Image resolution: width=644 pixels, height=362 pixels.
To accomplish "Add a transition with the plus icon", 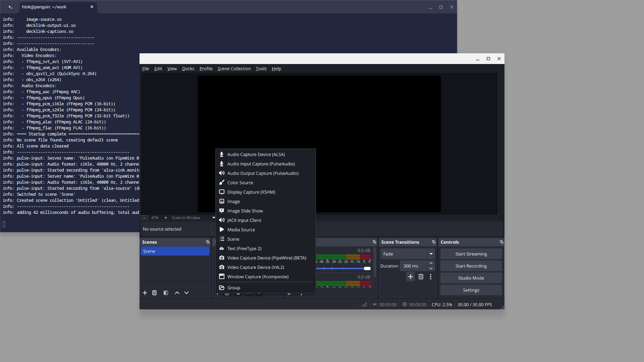I will click(x=410, y=277).
